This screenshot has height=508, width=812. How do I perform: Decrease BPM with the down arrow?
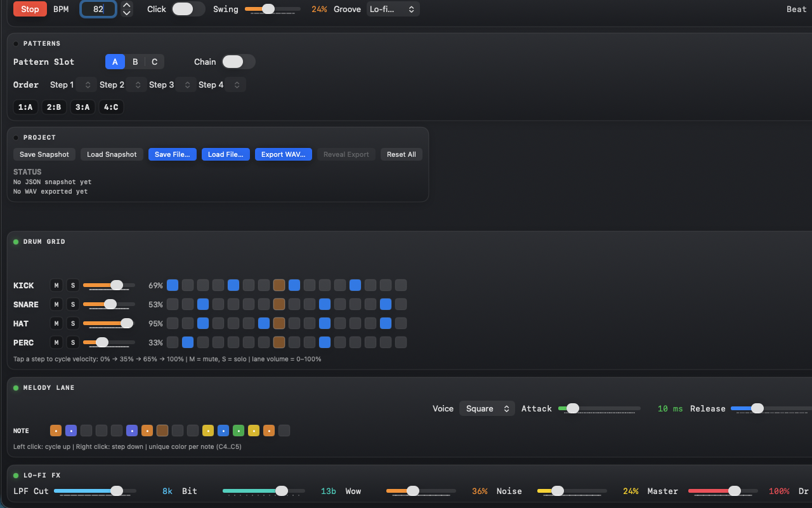point(127,13)
